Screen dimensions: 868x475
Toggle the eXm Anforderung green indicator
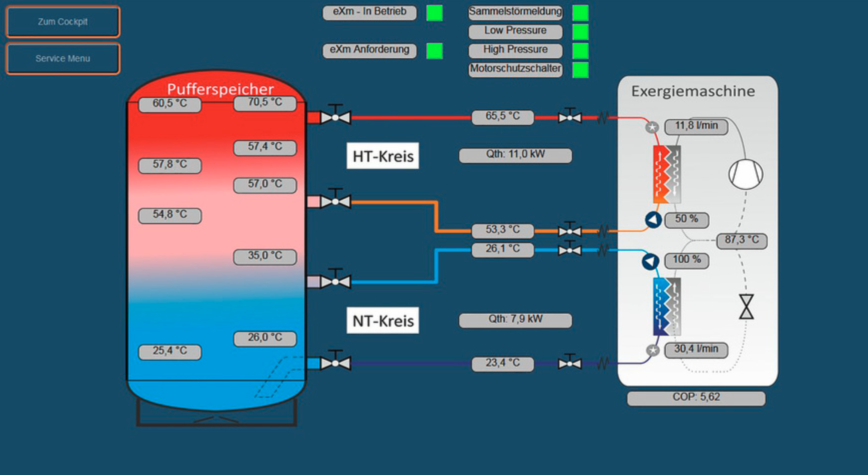point(434,51)
